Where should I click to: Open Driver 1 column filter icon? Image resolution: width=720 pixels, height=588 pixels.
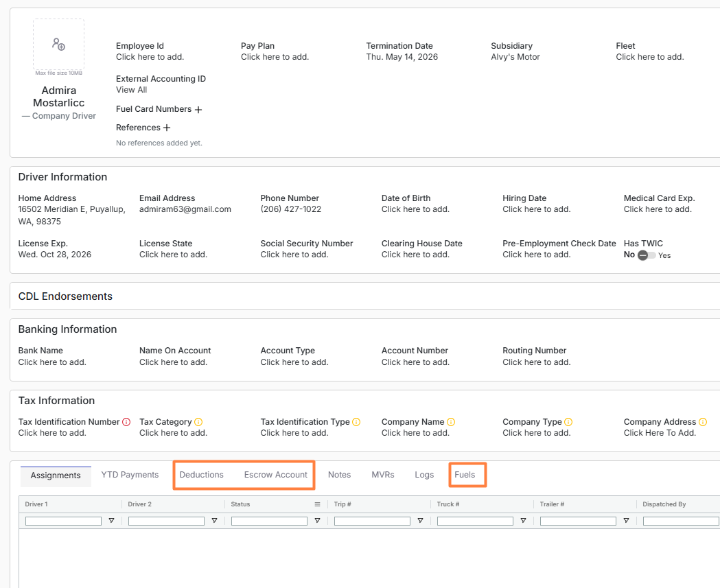[112, 521]
